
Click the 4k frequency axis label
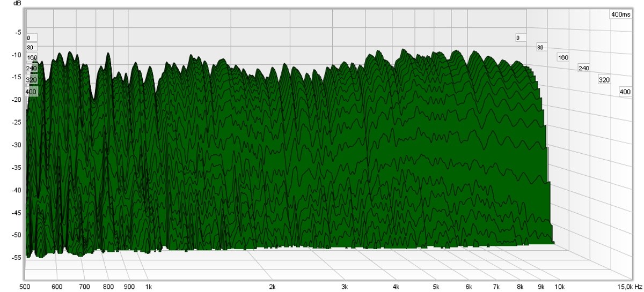396,287
